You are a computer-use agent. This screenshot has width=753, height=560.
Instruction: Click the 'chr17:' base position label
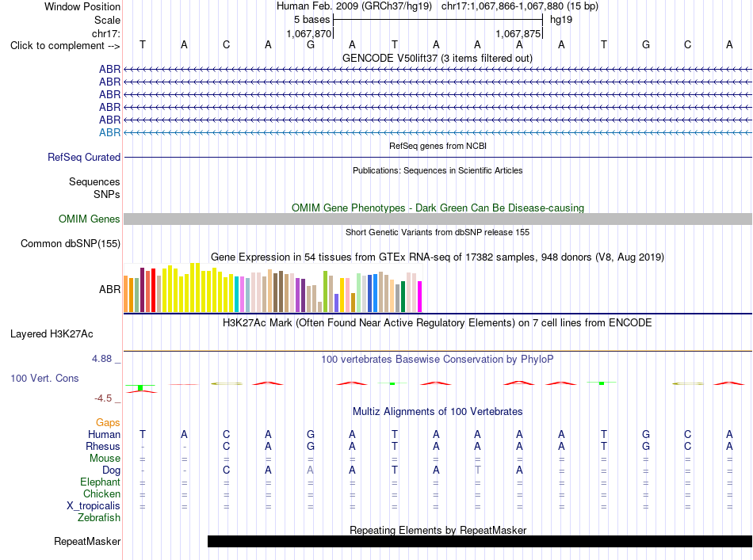106,33
